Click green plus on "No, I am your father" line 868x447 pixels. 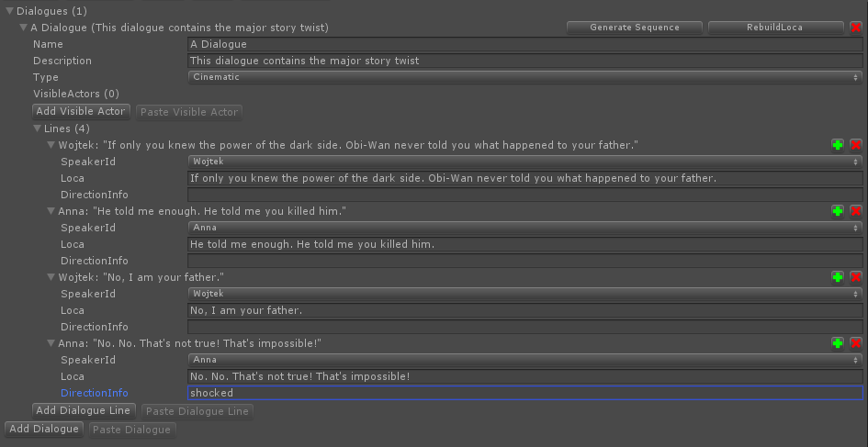838,276
